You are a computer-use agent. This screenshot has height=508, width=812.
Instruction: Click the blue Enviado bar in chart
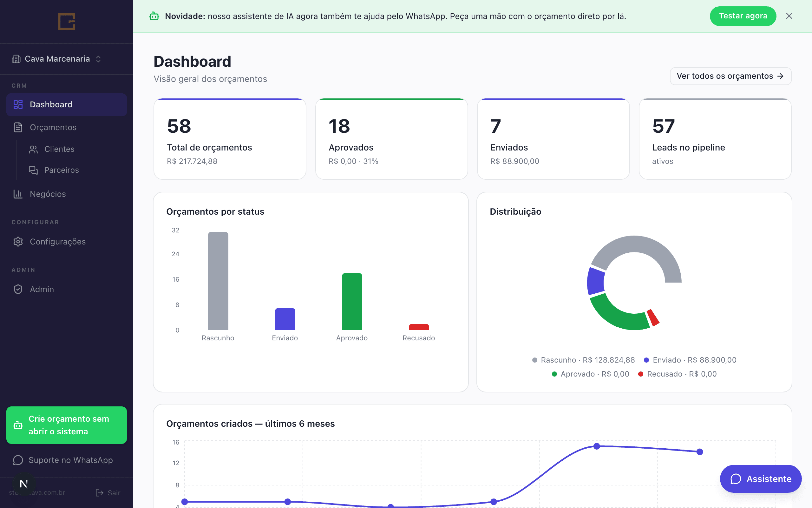click(x=285, y=319)
